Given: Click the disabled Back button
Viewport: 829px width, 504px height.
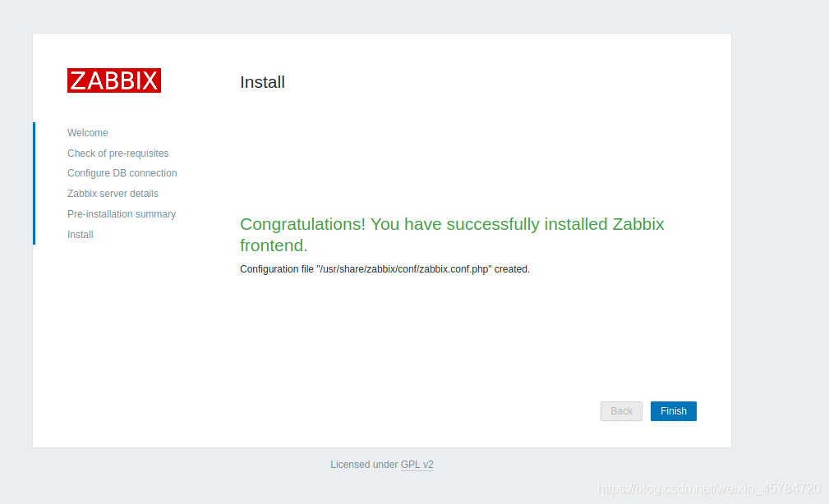Looking at the screenshot, I should (621, 410).
